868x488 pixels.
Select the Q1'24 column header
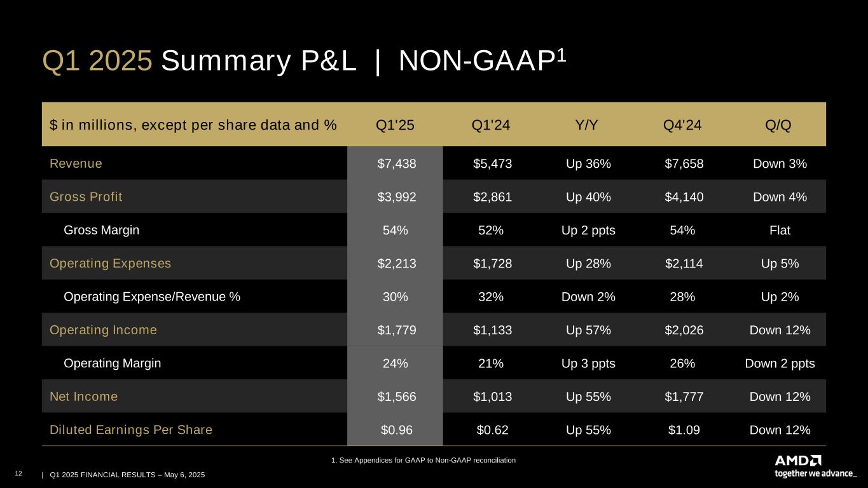point(491,125)
